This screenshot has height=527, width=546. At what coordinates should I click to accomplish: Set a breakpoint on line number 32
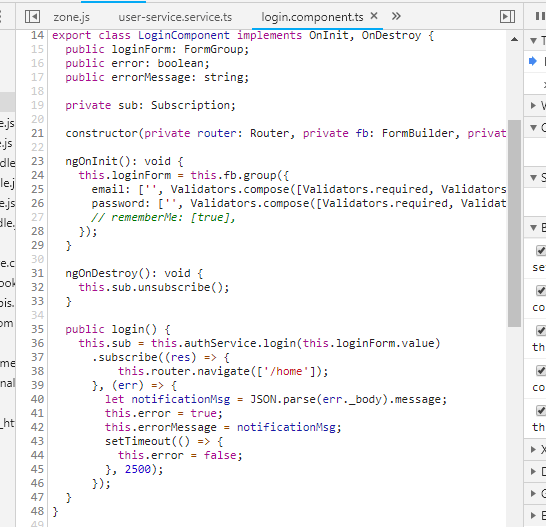tap(37, 287)
